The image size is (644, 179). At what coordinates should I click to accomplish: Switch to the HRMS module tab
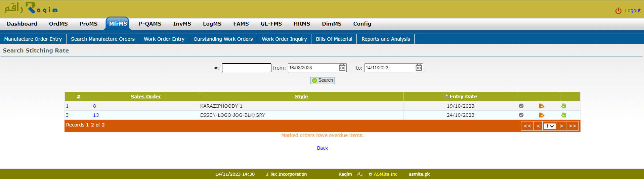coord(302,24)
